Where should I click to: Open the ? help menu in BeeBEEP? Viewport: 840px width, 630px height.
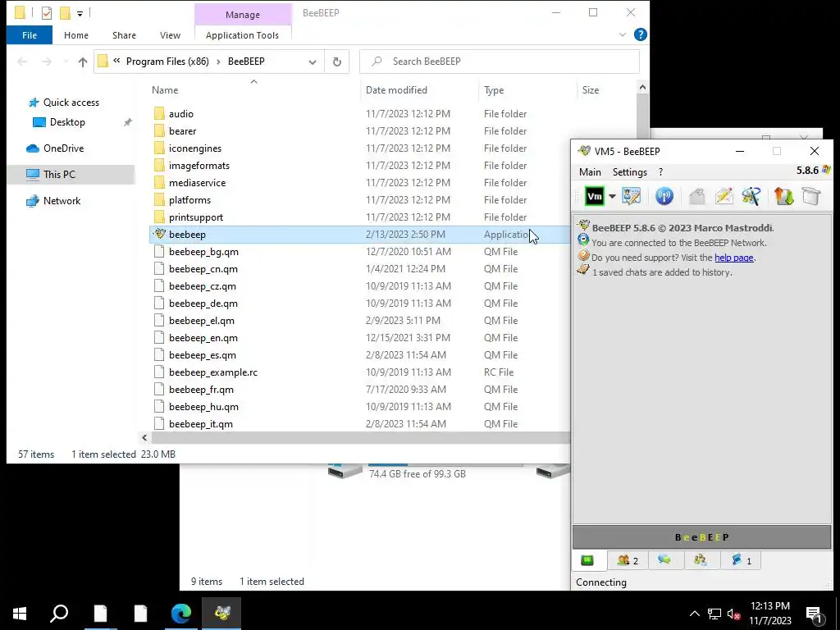(x=660, y=172)
